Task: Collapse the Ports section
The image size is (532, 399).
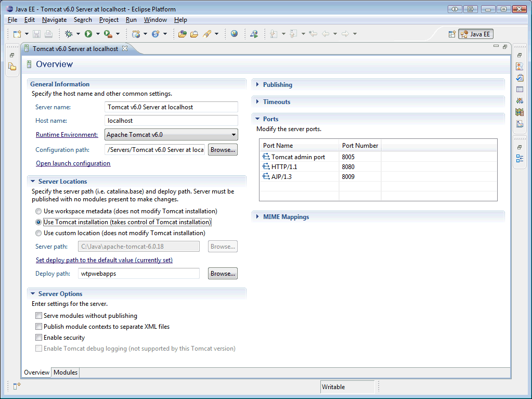Action: click(257, 119)
